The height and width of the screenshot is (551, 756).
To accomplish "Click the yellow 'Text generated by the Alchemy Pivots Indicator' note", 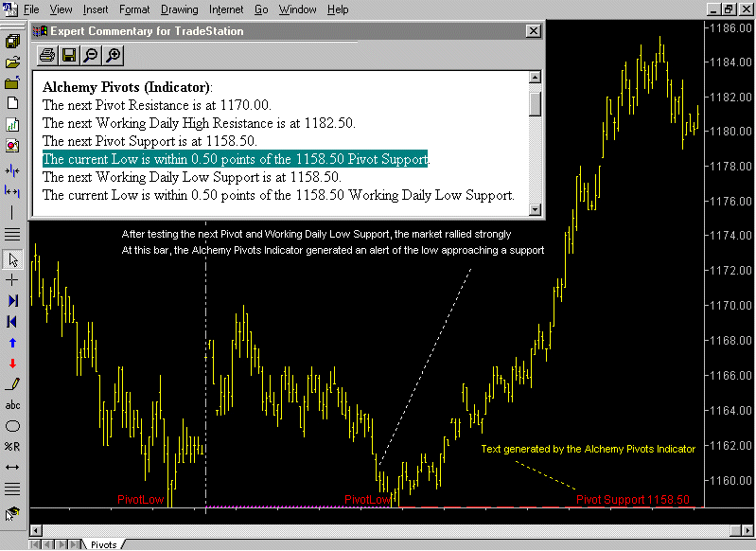I will [588, 449].
